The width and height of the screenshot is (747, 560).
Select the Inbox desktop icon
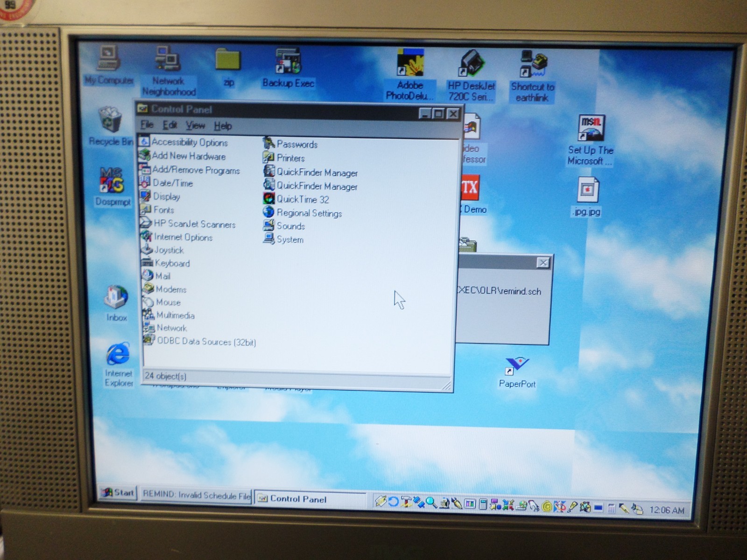[x=116, y=303]
